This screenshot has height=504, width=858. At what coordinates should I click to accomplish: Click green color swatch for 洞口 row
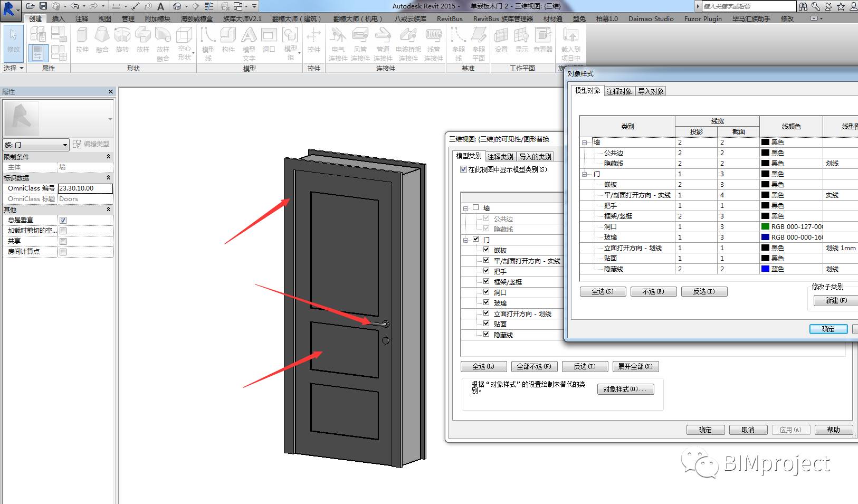765,226
